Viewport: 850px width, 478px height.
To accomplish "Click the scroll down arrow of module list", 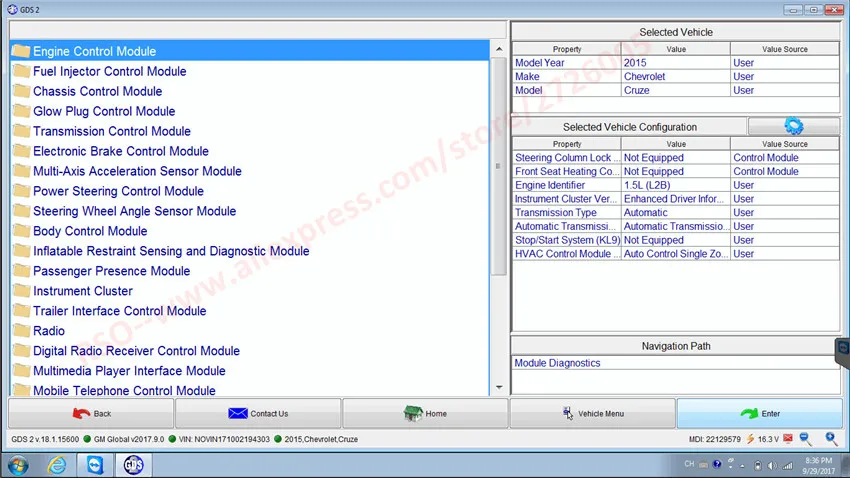I will [x=499, y=387].
